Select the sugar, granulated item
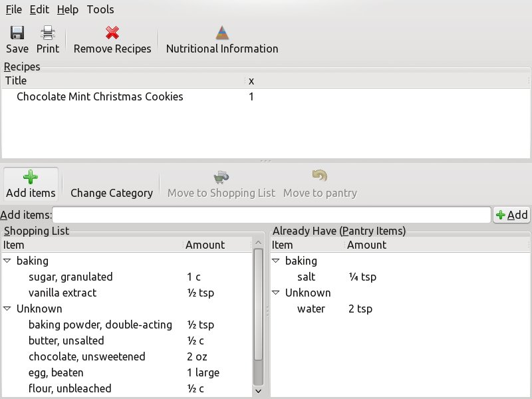The width and height of the screenshot is (532, 399). [x=70, y=277]
